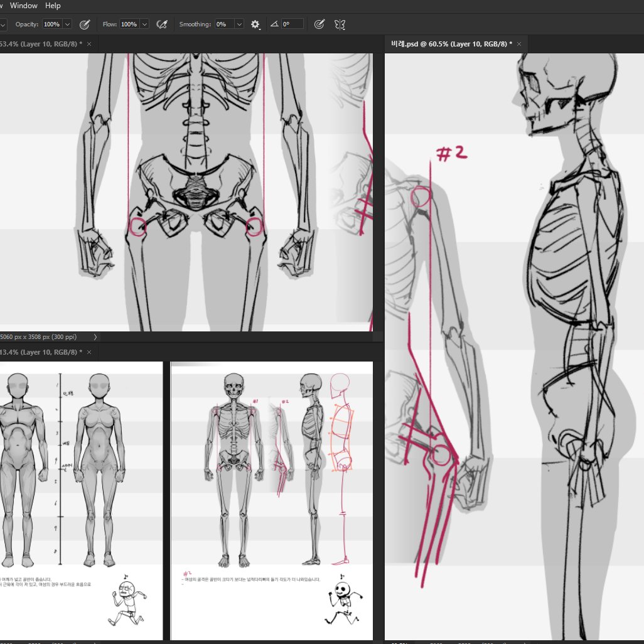Click the Flow value field
The image size is (644, 644).
[x=129, y=24]
